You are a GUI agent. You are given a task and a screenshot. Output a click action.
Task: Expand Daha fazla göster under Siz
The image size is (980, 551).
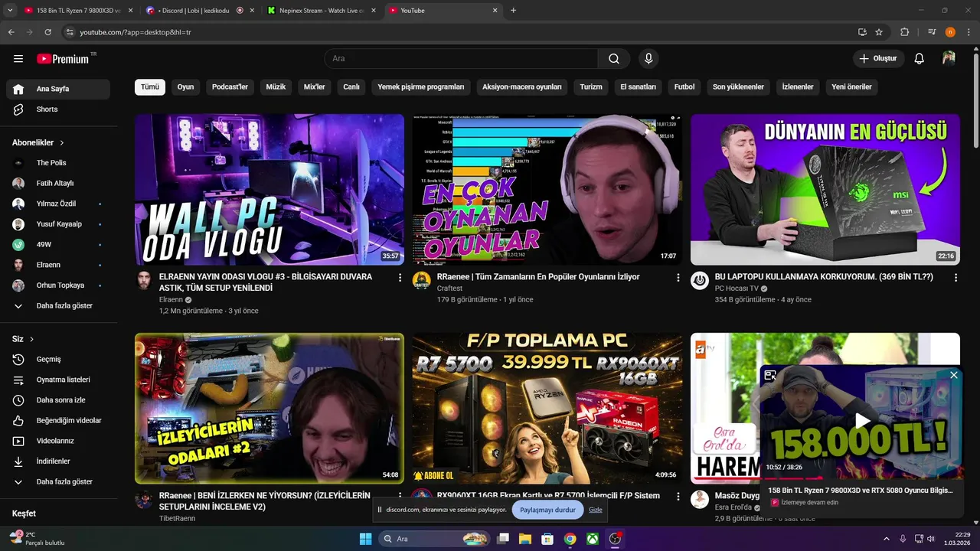point(58,482)
